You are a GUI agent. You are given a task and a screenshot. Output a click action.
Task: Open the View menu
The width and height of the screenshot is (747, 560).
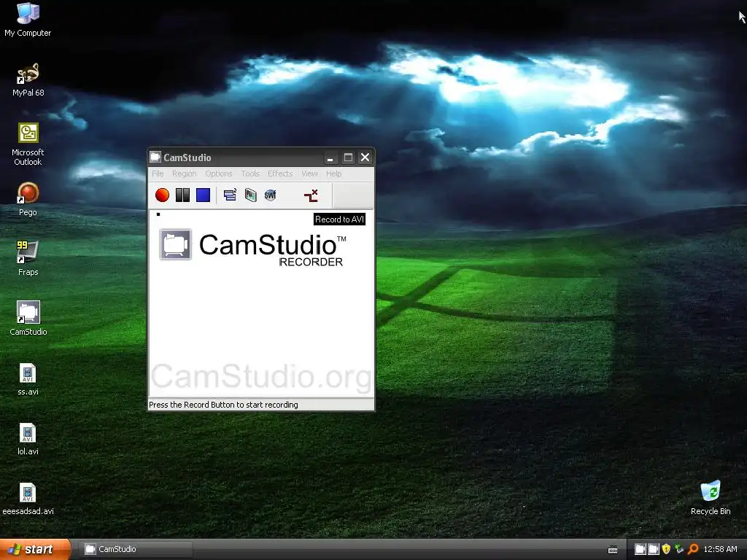point(309,174)
